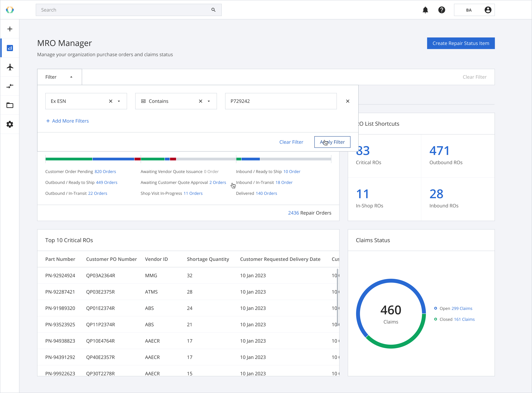Clear the Contains operator selection
The width and height of the screenshot is (532, 393).
tap(201, 101)
